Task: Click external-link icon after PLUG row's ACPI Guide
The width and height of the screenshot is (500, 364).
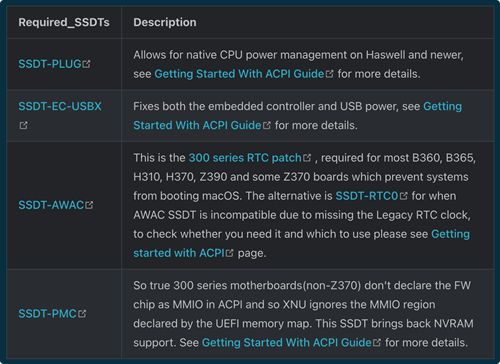Action: coord(329,74)
